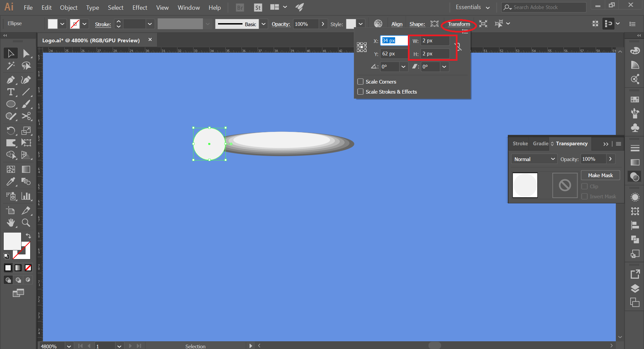The width and height of the screenshot is (644, 349).
Task: Enable Scale Strokes & Effects checkbox
Action: pyautogui.click(x=361, y=92)
